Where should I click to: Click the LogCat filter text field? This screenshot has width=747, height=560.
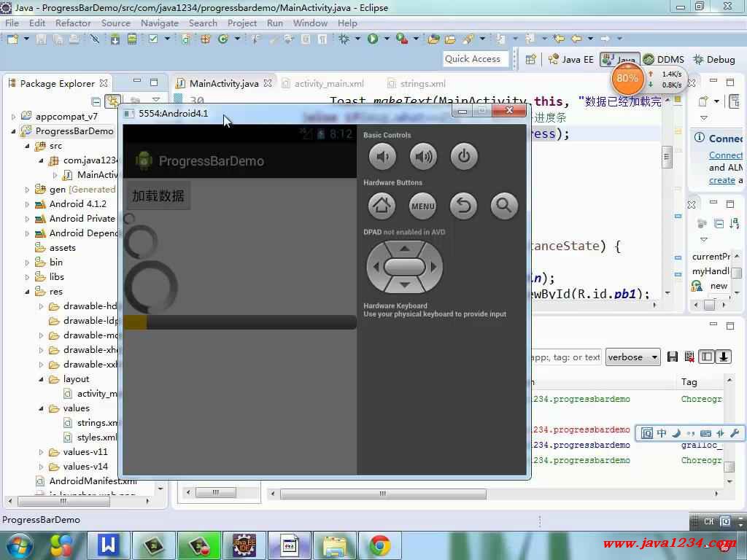(565, 357)
